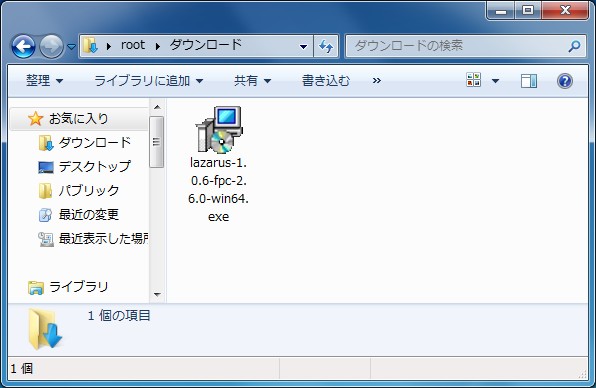Open デスクトップ in the favorites list

coord(95,166)
